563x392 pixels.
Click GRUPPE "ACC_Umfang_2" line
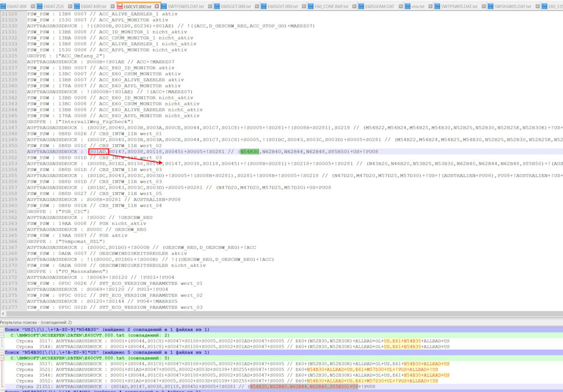[66, 56]
